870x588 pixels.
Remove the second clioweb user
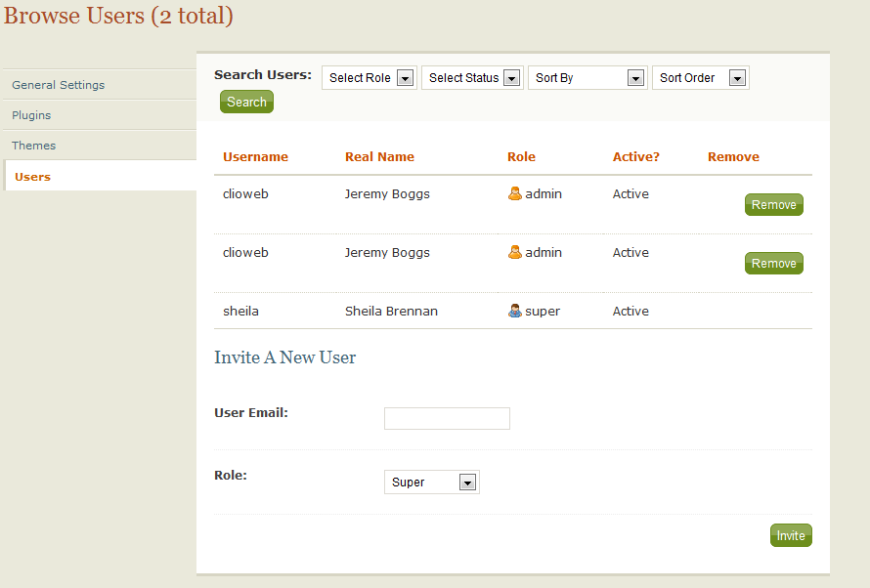click(x=774, y=264)
